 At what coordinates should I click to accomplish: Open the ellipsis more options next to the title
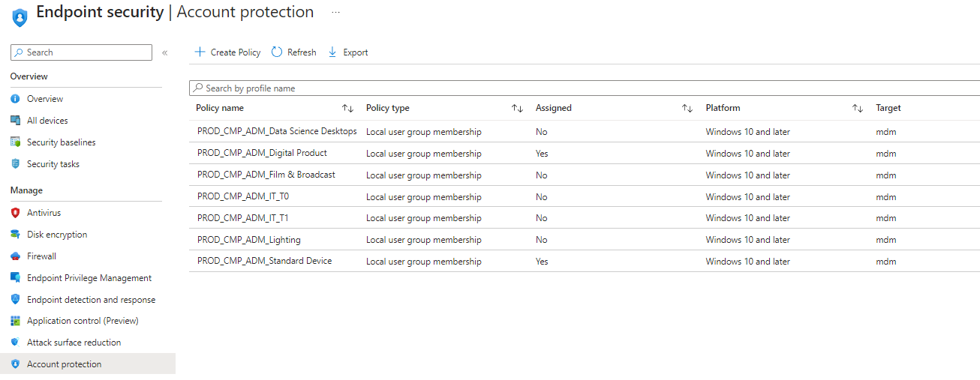335,13
